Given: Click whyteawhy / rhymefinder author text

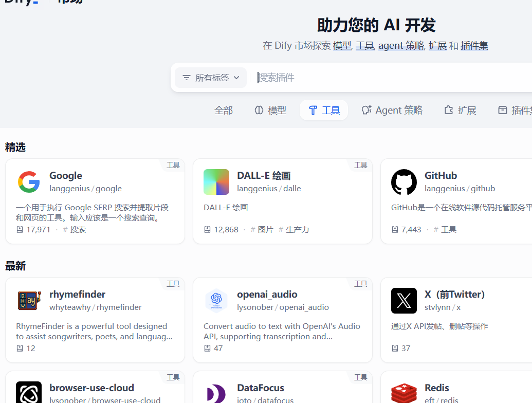Looking at the screenshot, I should pyautogui.click(x=95, y=307).
